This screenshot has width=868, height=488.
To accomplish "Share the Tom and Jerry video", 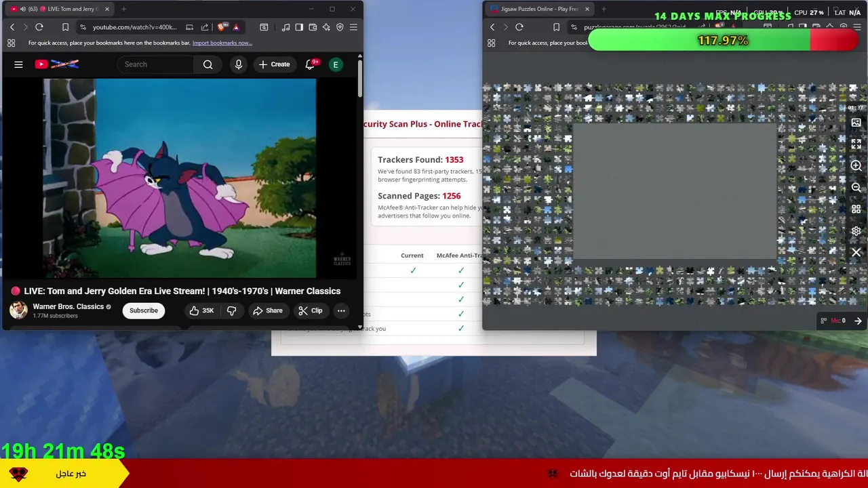I will click(267, 310).
